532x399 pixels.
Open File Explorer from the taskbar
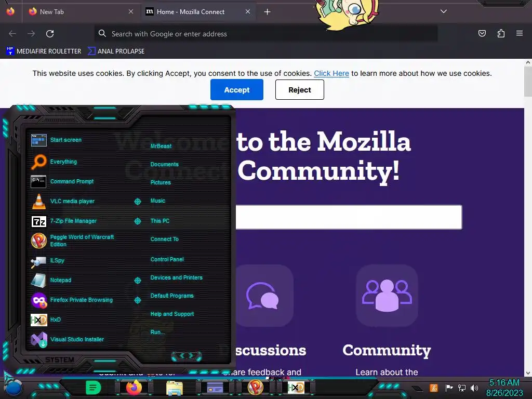pos(175,388)
